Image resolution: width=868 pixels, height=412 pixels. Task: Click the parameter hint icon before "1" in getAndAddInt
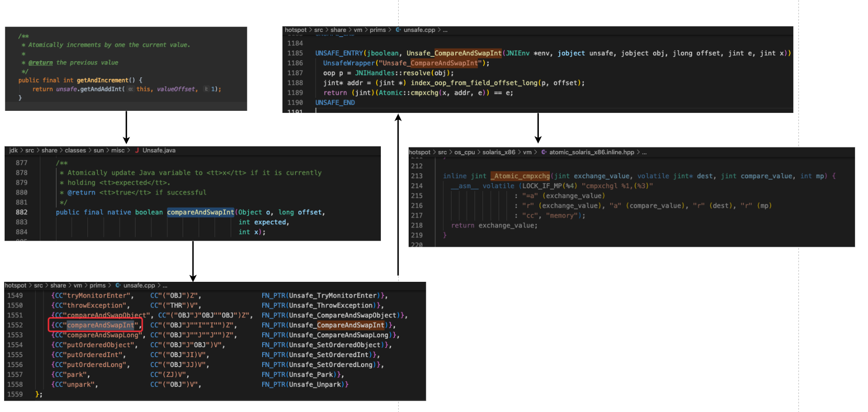206,89
